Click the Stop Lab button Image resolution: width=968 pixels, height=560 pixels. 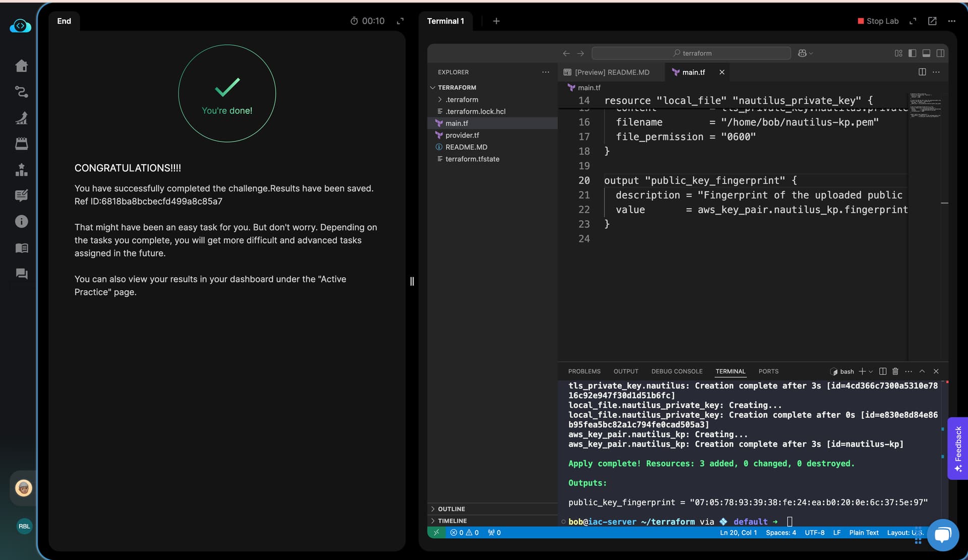coord(878,21)
